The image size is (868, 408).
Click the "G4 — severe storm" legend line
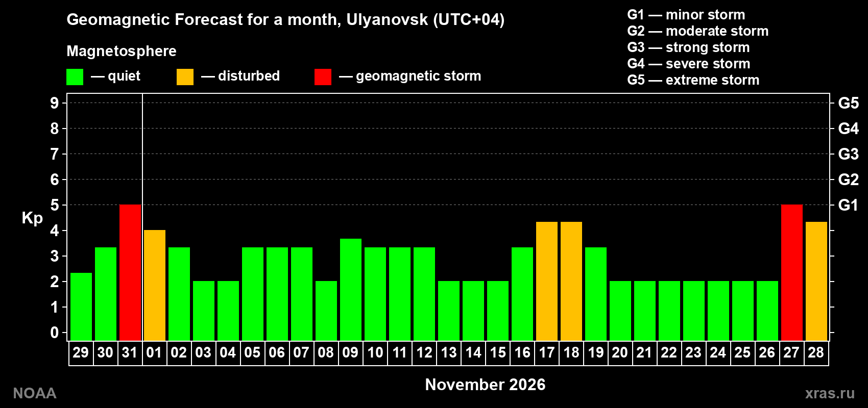[x=689, y=64]
